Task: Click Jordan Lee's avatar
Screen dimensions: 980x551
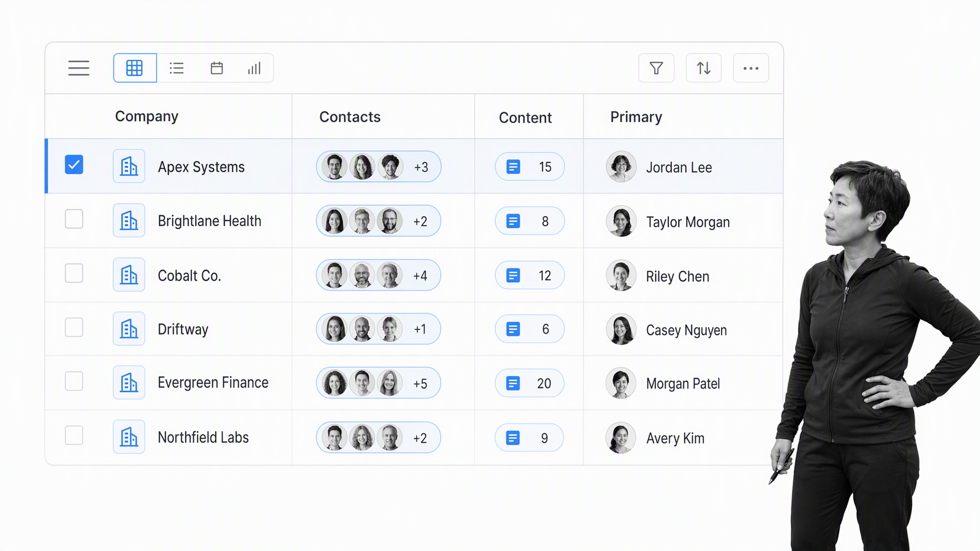Action: (621, 167)
